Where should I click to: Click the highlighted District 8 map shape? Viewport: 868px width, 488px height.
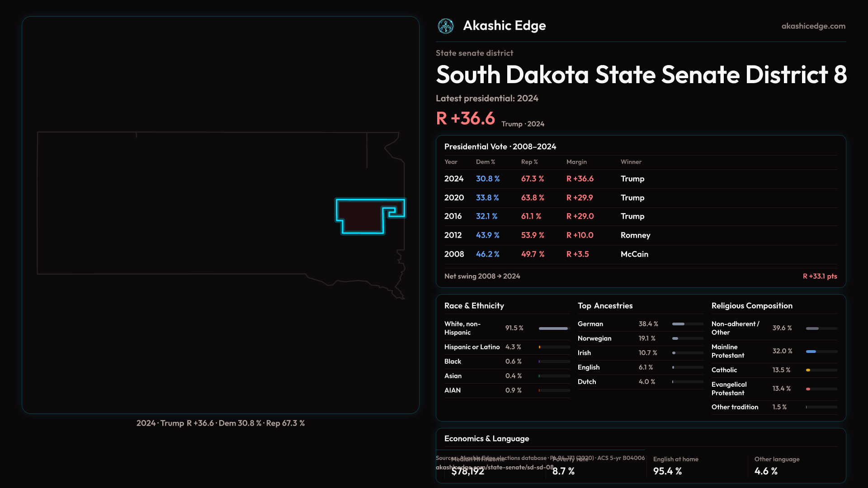tap(360, 216)
